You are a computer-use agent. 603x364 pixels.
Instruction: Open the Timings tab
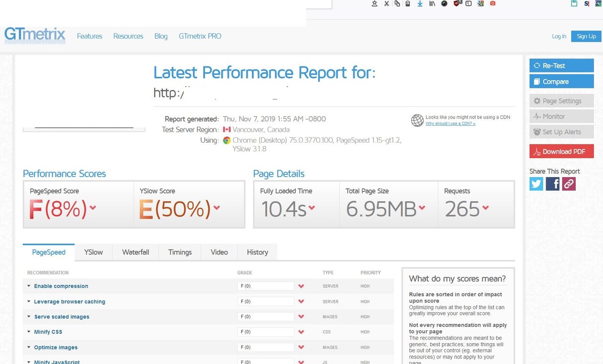(180, 252)
